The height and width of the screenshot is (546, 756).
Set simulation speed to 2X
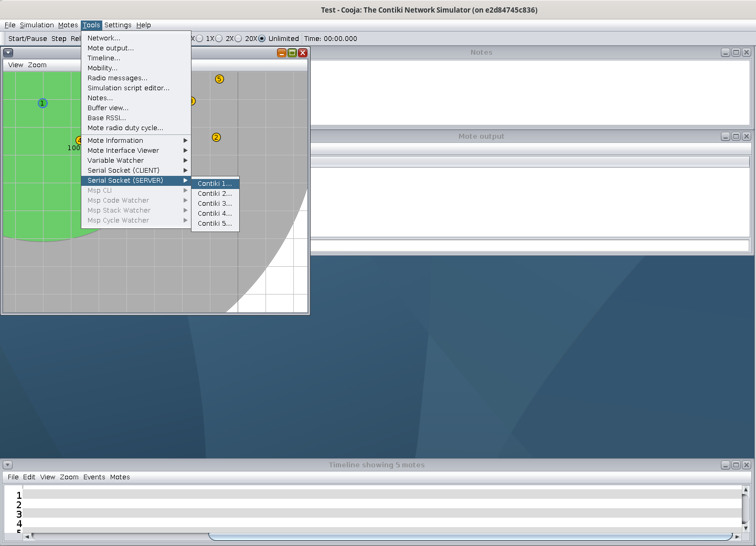tap(225, 39)
